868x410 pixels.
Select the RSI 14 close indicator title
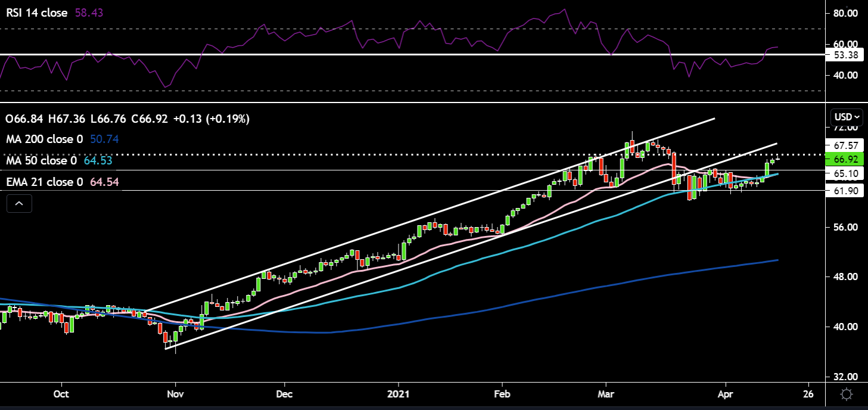37,13
